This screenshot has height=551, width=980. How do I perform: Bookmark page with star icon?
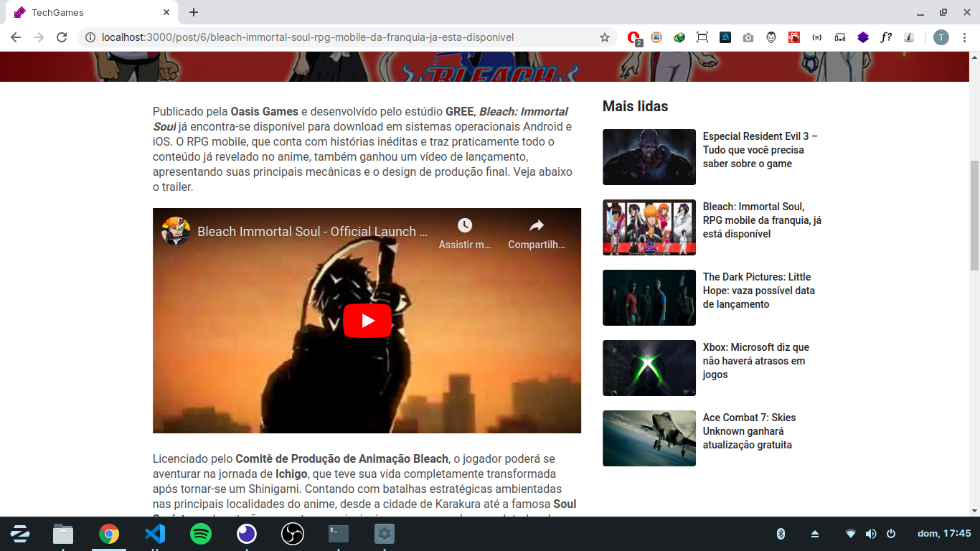pos(605,37)
